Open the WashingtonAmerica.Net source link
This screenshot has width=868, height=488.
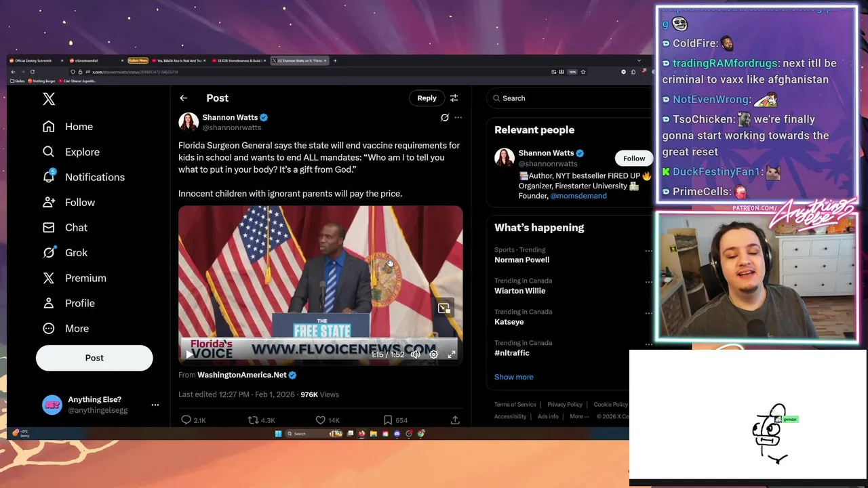(x=242, y=375)
